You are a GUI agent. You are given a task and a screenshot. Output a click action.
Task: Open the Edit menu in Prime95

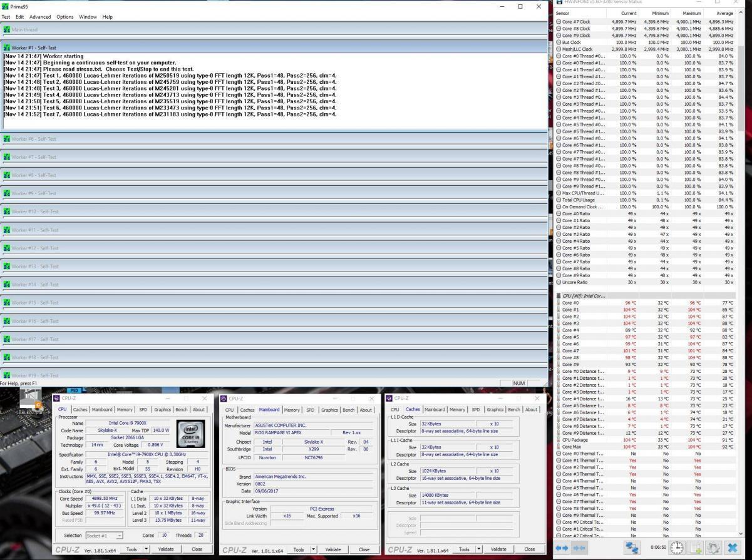(x=19, y=17)
